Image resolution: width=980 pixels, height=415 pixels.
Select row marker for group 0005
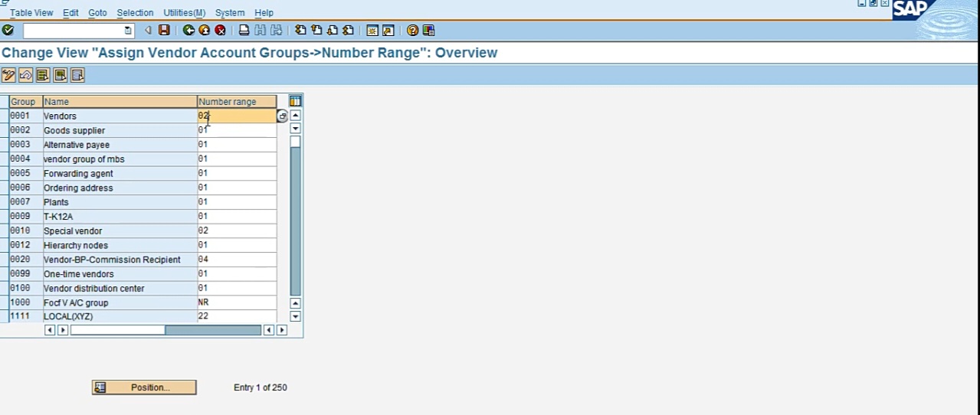[4, 173]
